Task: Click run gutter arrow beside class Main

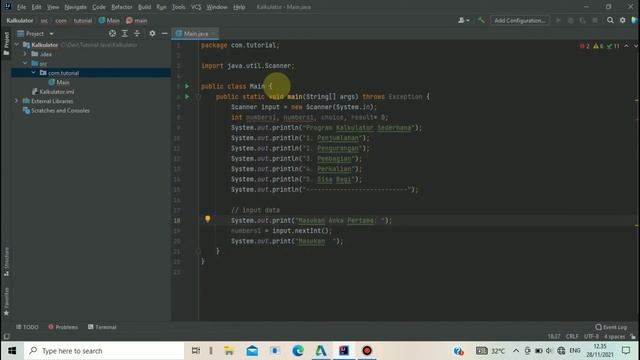Action: pyautogui.click(x=187, y=86)
